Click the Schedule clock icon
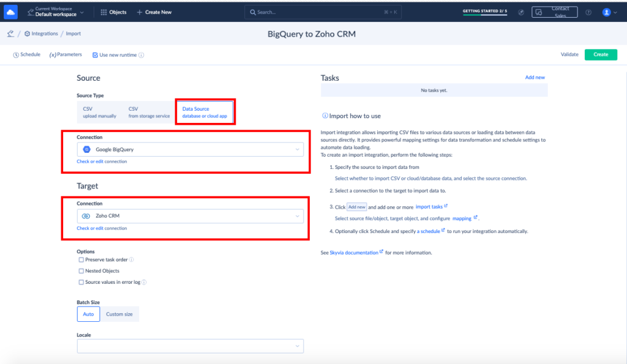This screenshot has height=364, width=627. pyautogui.click(x=16, y=55)
